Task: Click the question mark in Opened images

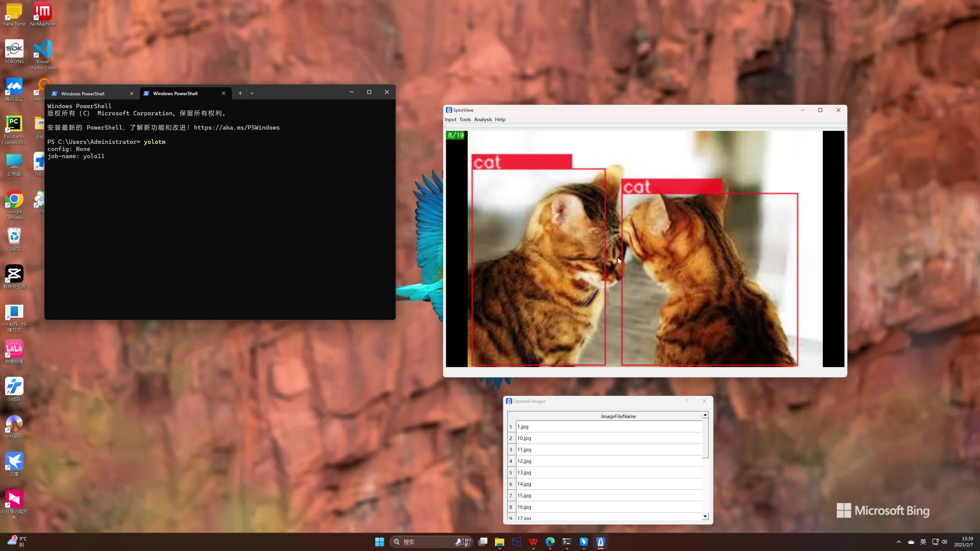Action: coord(686,401)
